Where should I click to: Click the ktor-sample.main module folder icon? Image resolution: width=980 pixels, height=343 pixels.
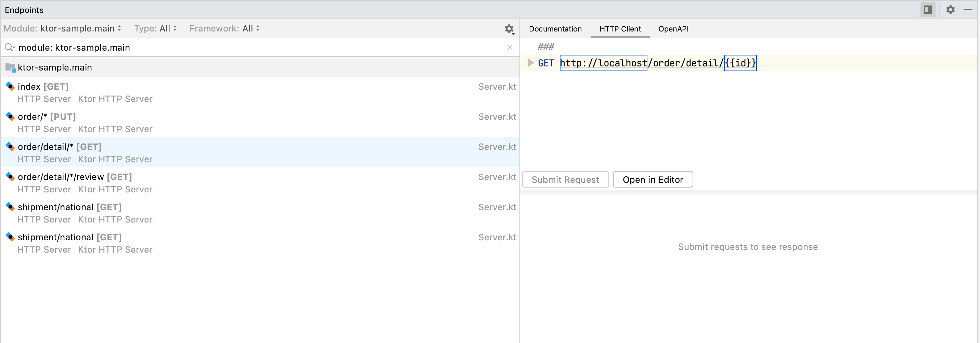[x=10, y=68]
